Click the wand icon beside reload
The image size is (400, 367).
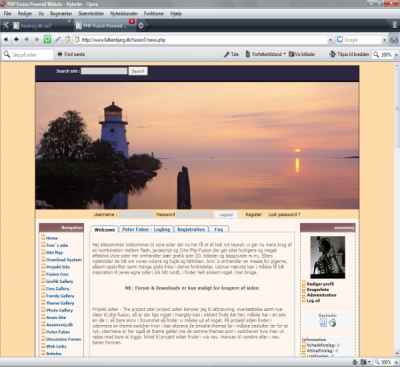click(58, 39)
